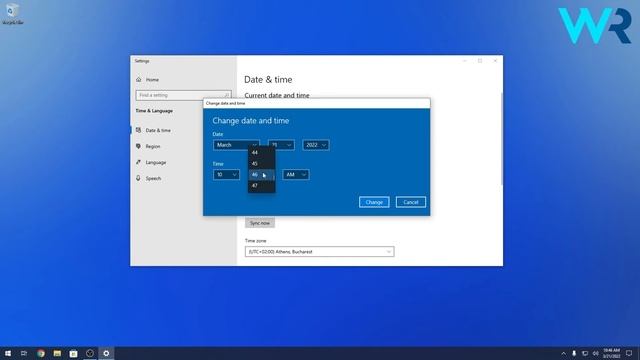Focus the Find a setting search box
The image size is (640, 360).
pos(183,95)
